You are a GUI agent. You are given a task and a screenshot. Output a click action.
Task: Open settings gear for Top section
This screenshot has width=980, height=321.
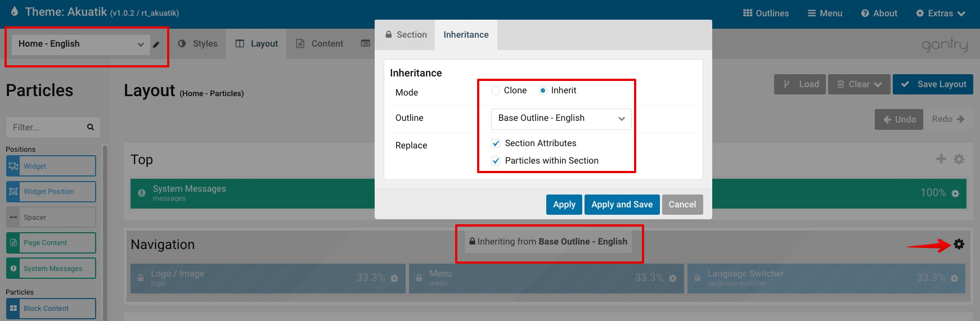(x=959, y=159)
